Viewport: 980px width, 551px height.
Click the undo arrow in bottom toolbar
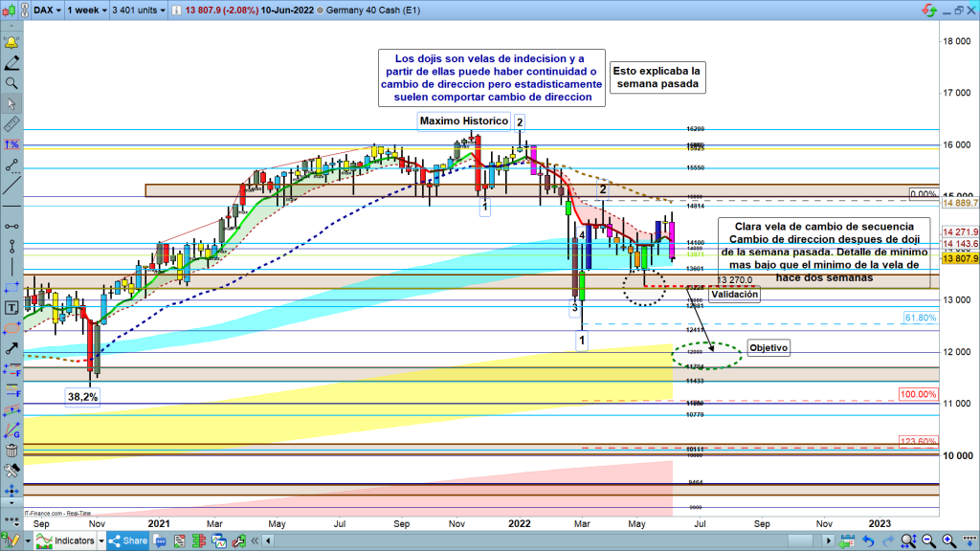pyautogui.click(x=866, y=541)
